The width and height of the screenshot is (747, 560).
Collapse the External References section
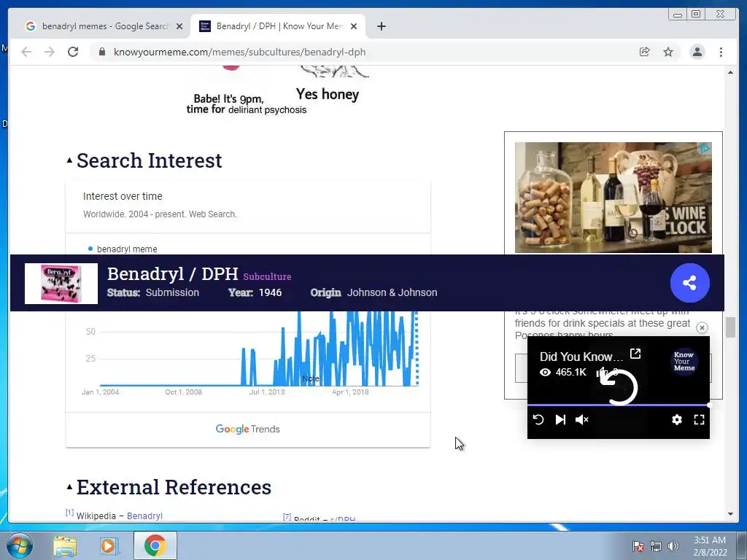pos(69,486)
